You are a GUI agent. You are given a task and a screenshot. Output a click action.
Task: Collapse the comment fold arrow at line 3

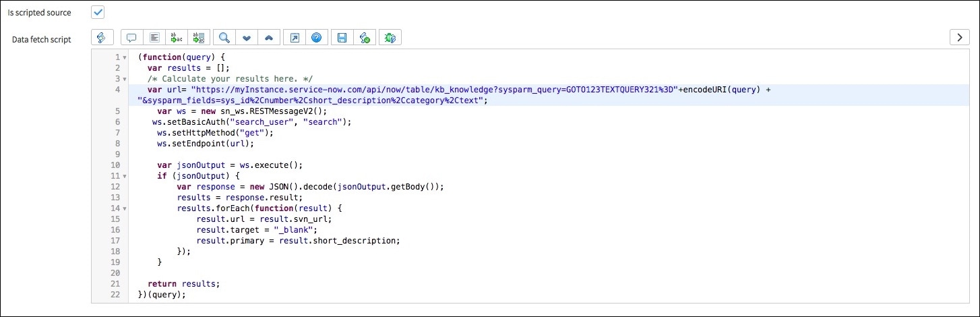click(x=125, y=79)
